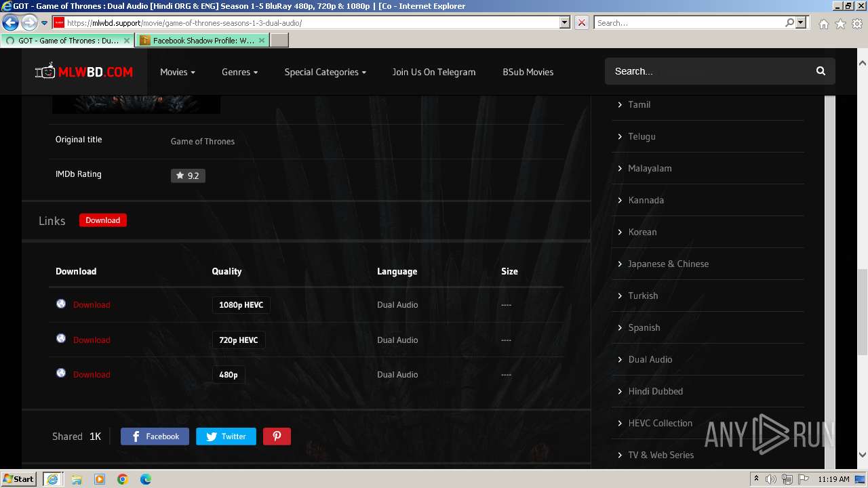This screenshot has height=488, width=868.
Task: Open the Turkish category
Action: click(643, 296)
